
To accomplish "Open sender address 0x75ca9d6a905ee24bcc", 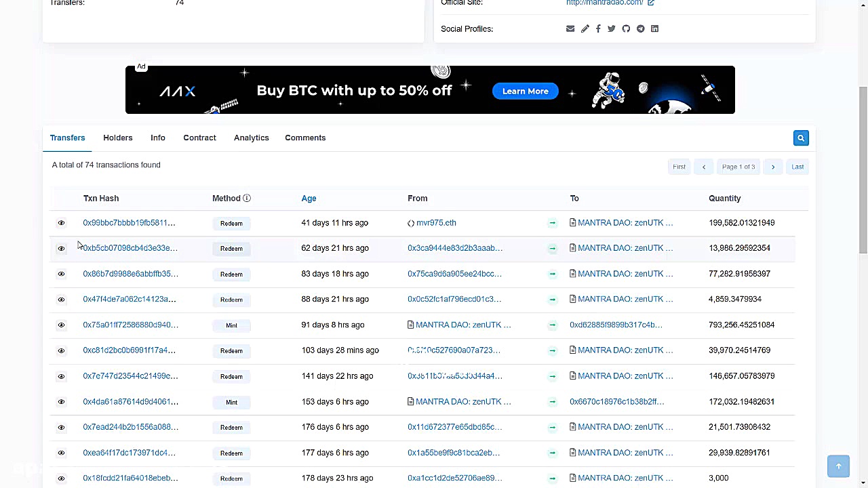I will 454,274.
